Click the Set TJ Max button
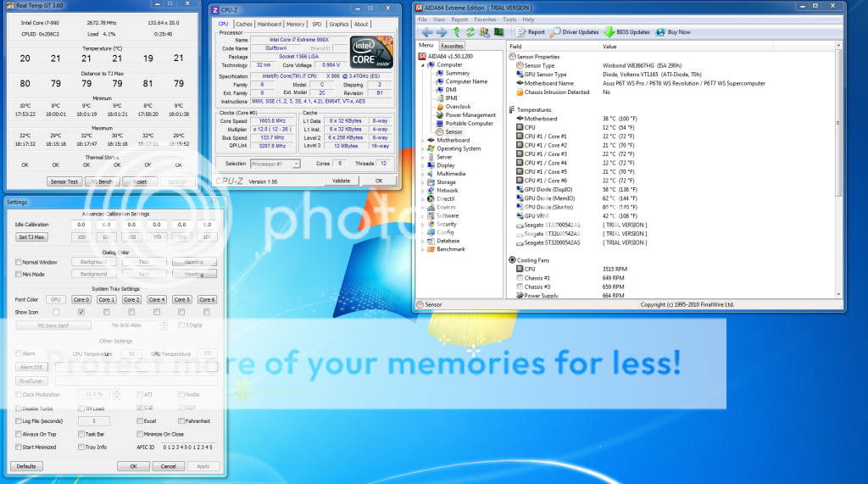 (x=31, y=237)
